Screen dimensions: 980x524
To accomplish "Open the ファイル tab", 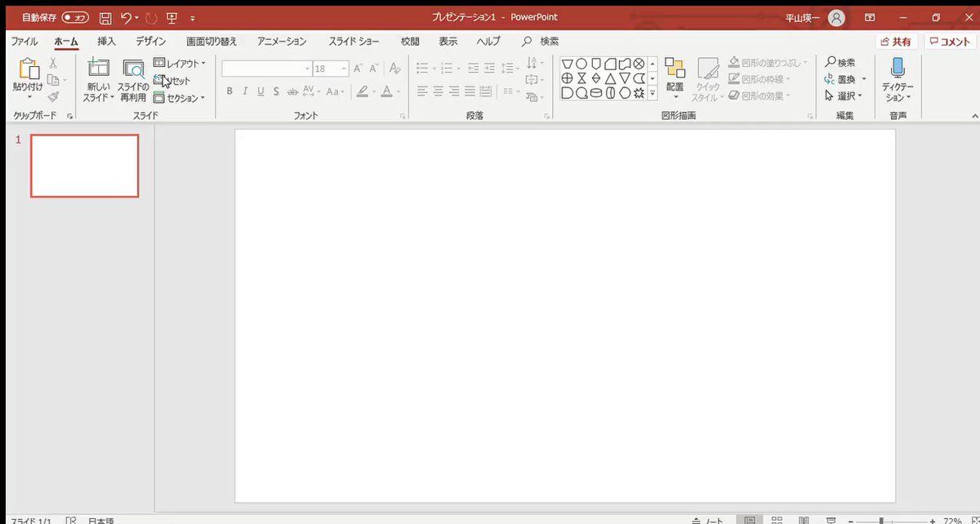I will 24,41.
